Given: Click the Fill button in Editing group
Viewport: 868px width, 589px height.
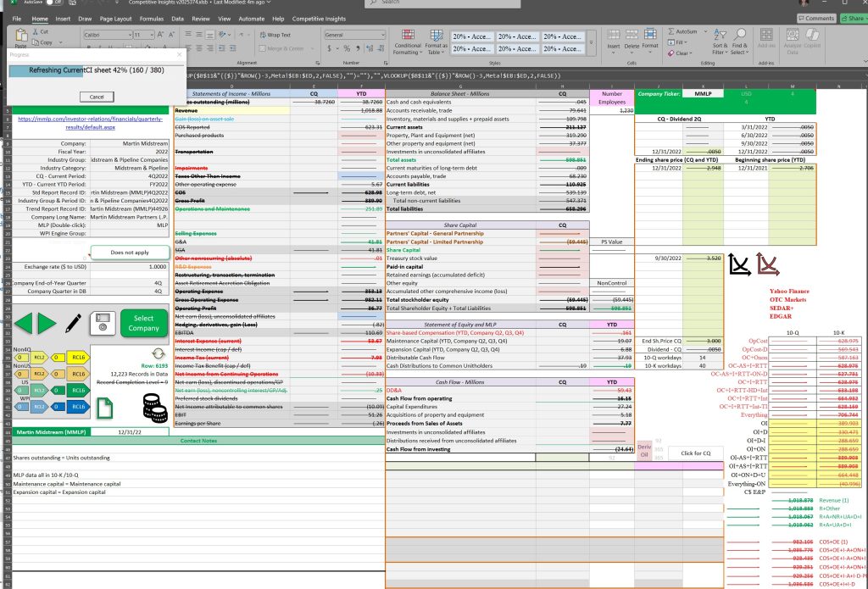Looking at the screenshot, I should tap(676, 42).
